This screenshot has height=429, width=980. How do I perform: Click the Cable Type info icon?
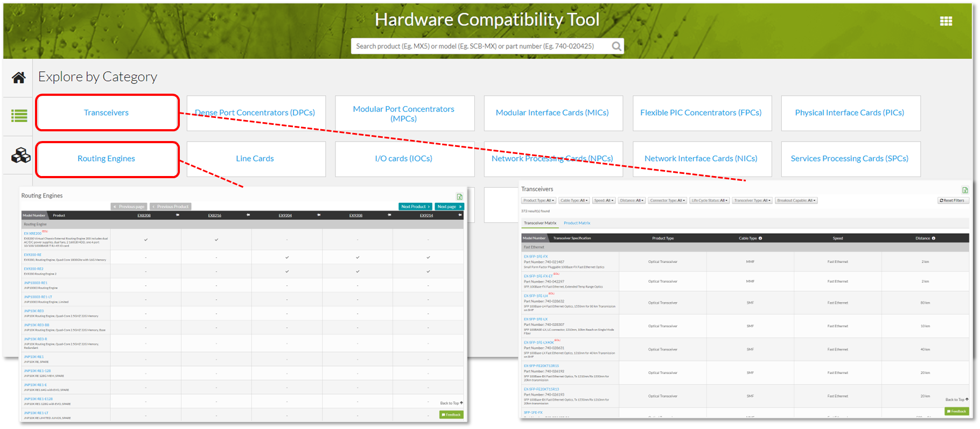760,238
